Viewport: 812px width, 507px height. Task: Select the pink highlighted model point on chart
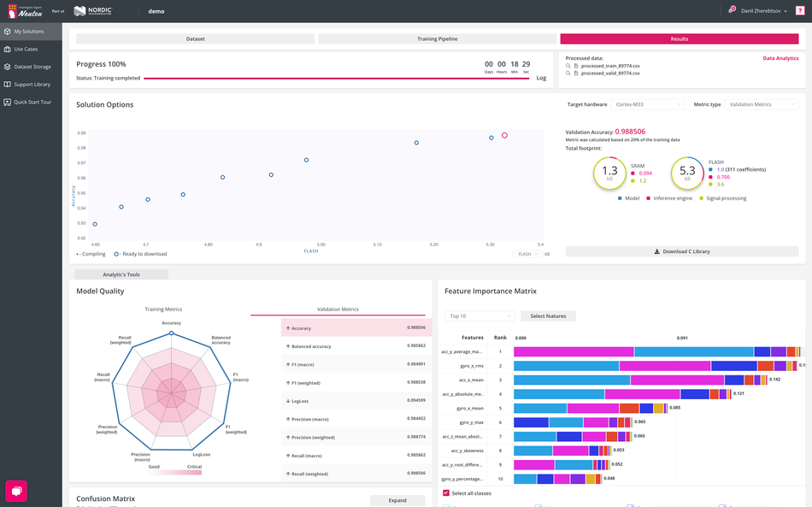click(504, 135)
